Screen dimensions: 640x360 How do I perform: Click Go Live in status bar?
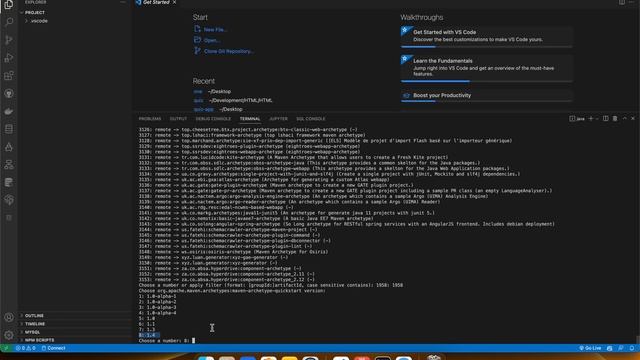590,348
